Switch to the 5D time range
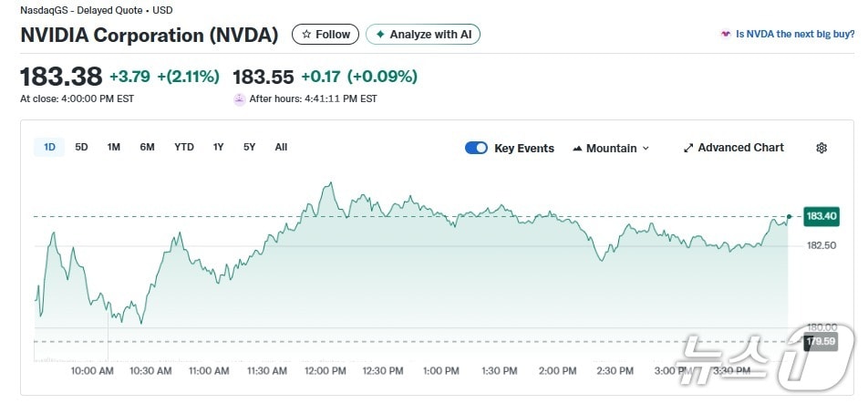This screenshot has width=868, height=404. coord(81,147)
